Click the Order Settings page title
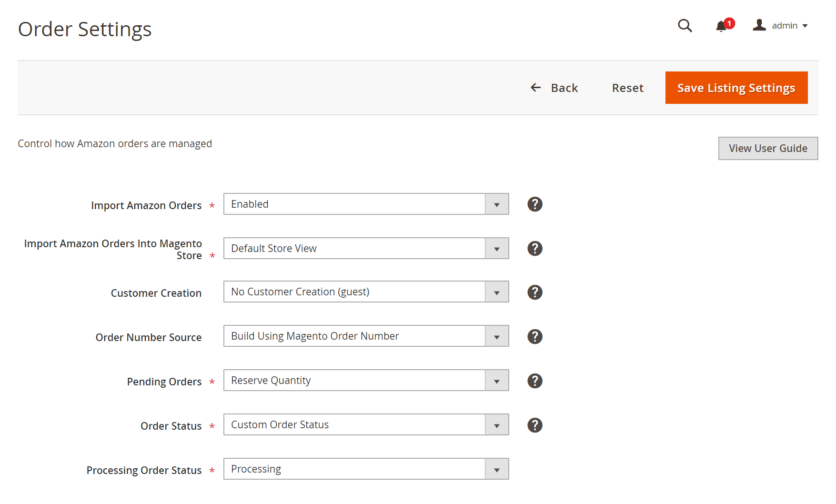This screenshot has height=504, width=836. 85,29
